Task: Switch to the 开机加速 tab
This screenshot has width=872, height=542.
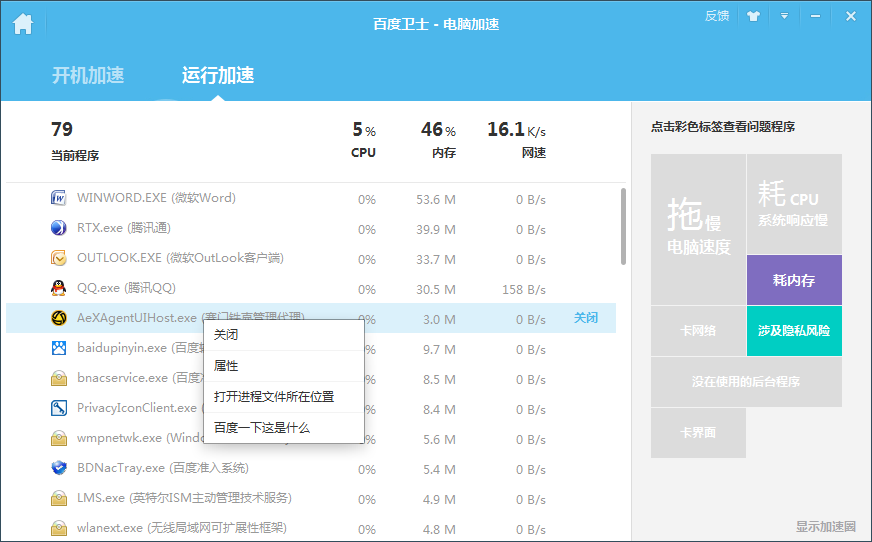Action: [x=88, y=75]
